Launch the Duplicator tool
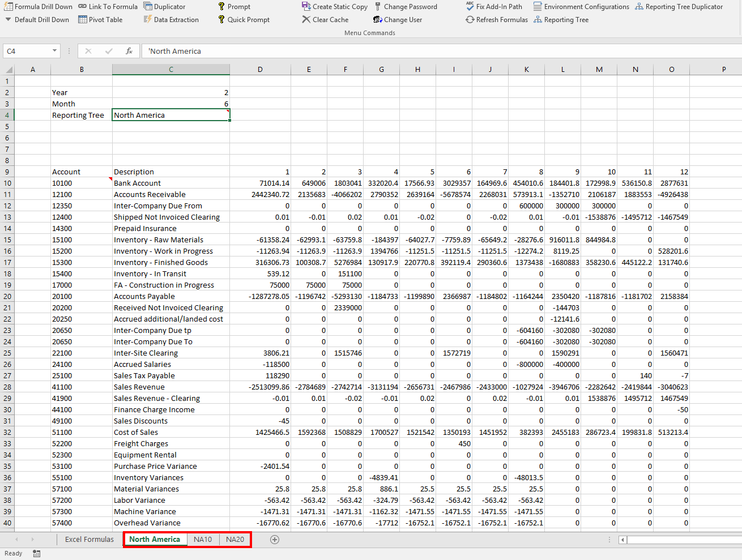Screen dimensions: 742x560 tap(164, 7)
